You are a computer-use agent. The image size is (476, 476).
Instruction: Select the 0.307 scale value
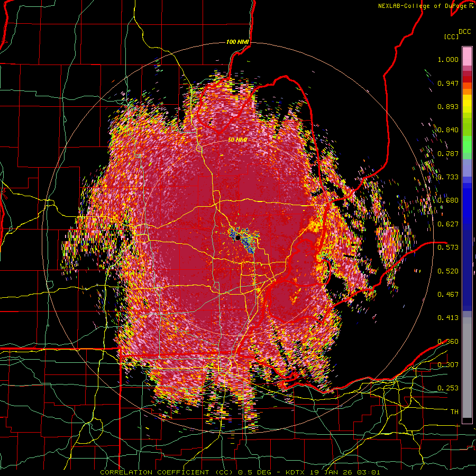point(448,365)
